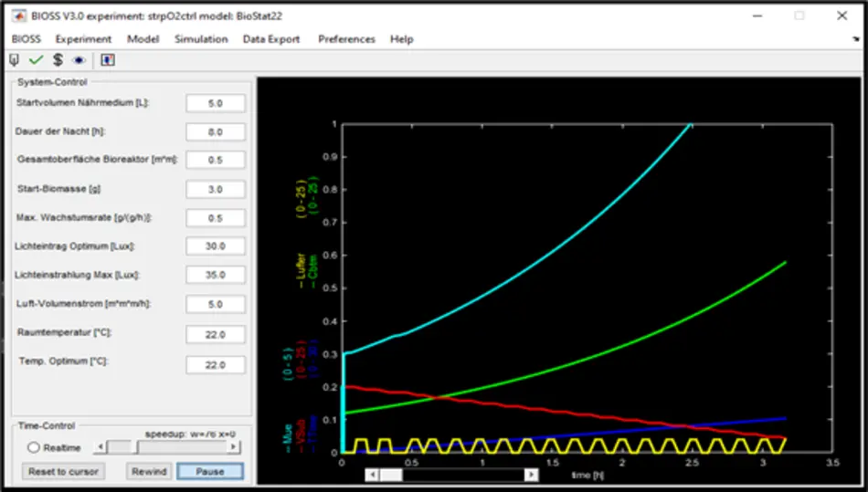Click the speedup slider's left arrow
868x492 pixels.
click(x=101, y=447)
